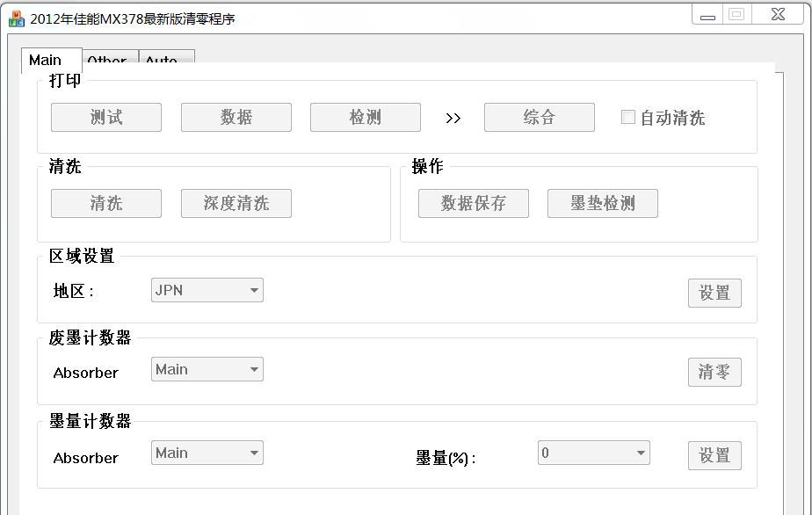
Task: Click the 测试 print button
Action: [x=106, y=117]
